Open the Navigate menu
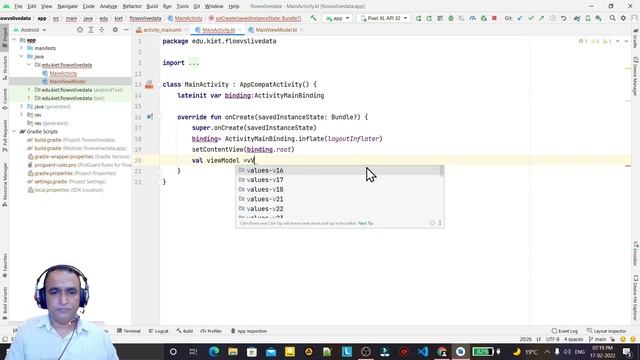Screen dimensions: 640x360 click(67, 7)
